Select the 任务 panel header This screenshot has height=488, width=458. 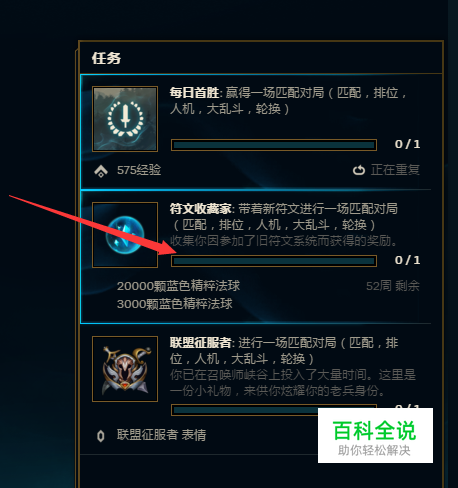click(x=106, y=58)
